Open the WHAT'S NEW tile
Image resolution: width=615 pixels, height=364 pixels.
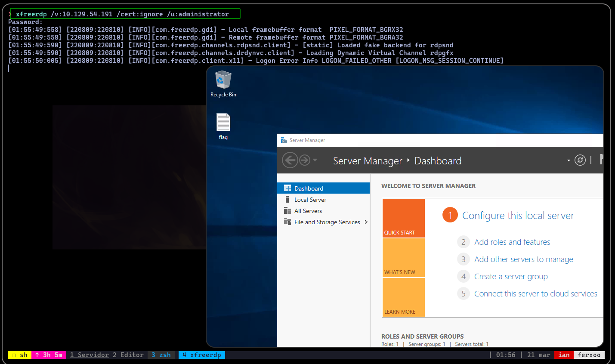tap(404, 258)
